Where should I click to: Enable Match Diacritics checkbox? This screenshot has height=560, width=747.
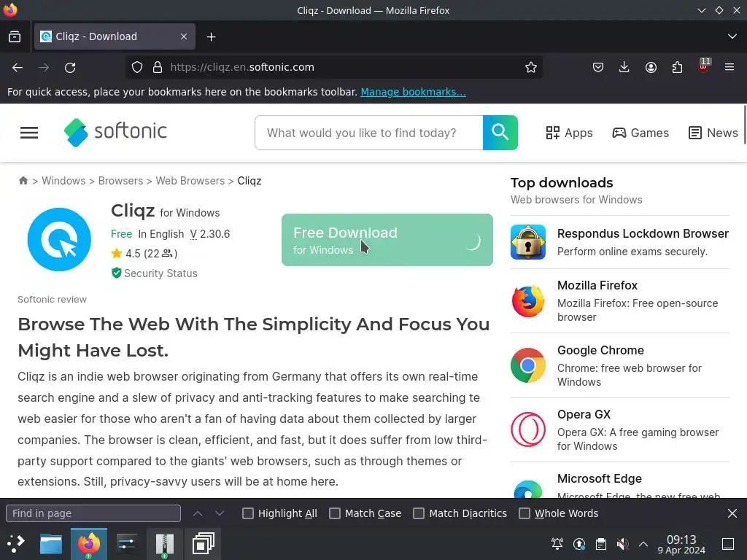[419, 513]
